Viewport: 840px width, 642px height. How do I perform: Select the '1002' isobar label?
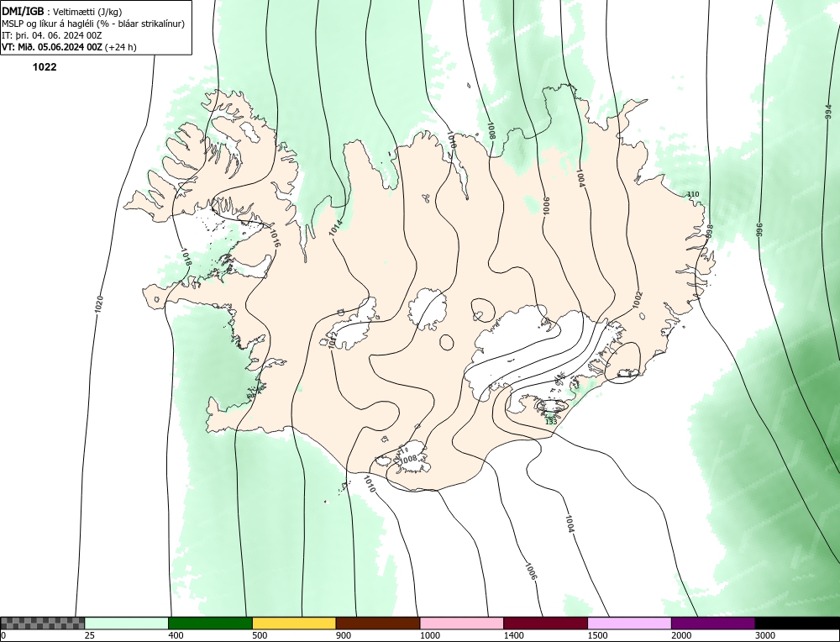pos(637,300)
